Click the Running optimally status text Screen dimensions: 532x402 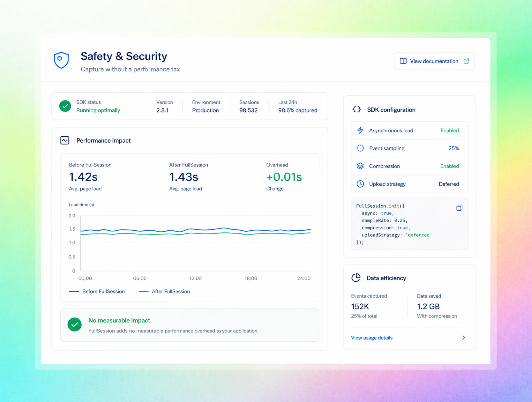click(x=98, y=110)
